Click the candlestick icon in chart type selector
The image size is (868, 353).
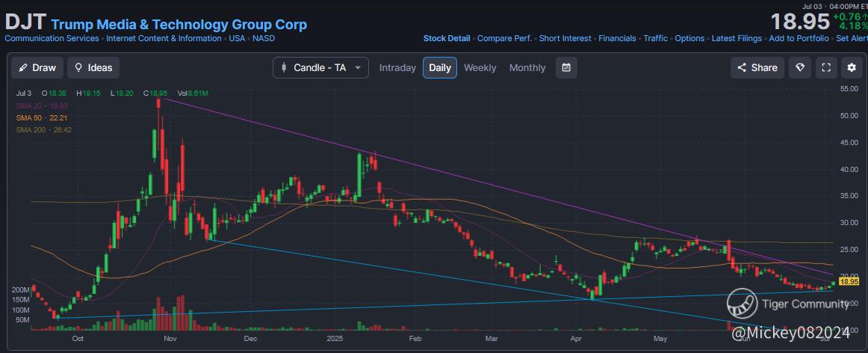point(284,67)
